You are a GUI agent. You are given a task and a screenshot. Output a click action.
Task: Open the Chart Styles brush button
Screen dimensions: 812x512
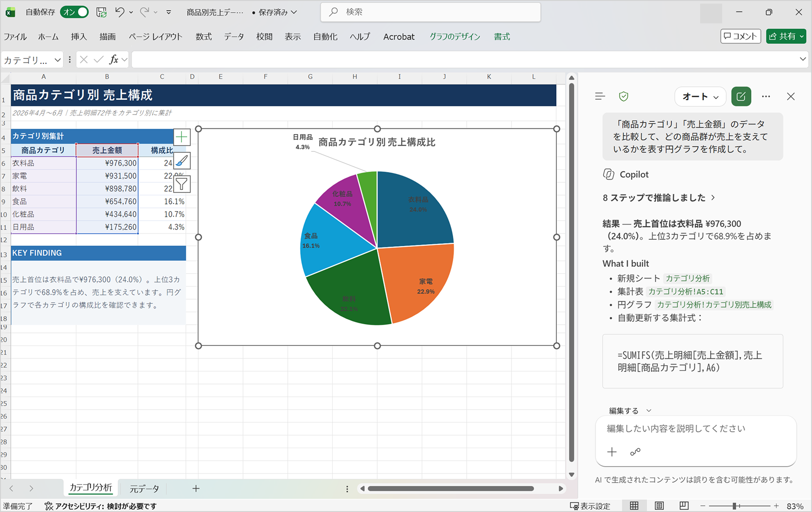pyautogui.click(x=181, y=161)
